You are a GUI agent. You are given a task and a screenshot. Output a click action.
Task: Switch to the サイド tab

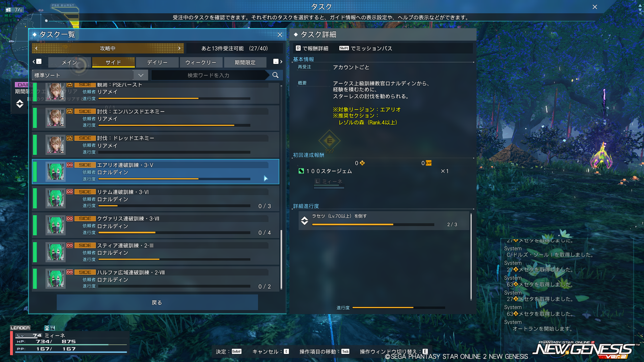(x=113, y=62)
